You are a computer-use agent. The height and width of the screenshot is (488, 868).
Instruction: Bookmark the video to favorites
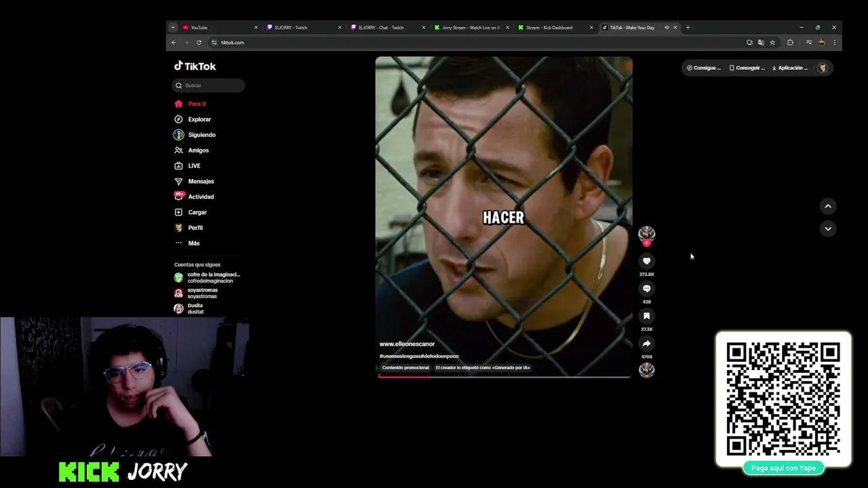click(646, 316)
